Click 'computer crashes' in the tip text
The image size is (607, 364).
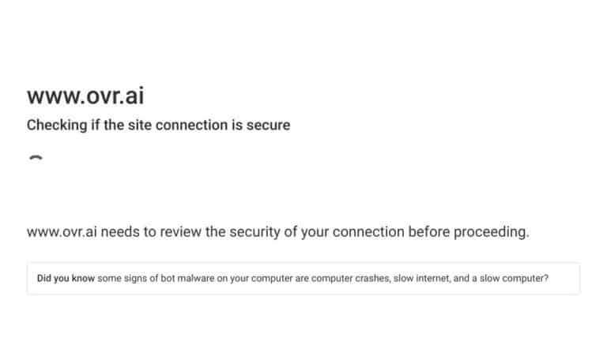350,278
